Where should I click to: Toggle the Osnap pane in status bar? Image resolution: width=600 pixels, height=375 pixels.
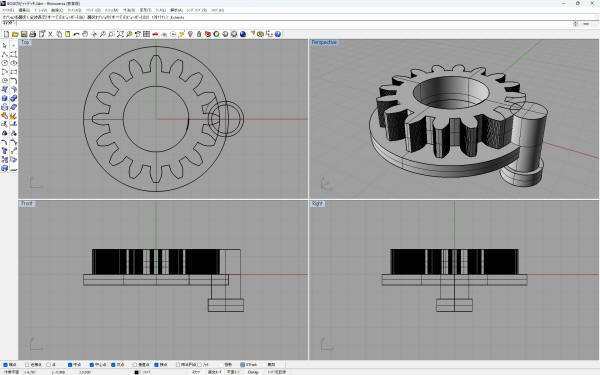click(253, 372)
